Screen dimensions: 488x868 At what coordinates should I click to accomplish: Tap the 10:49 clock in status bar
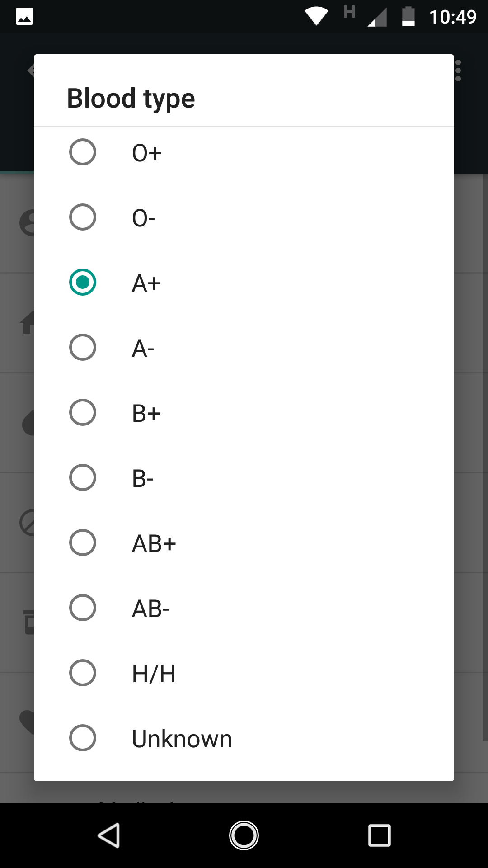(453, 17)
